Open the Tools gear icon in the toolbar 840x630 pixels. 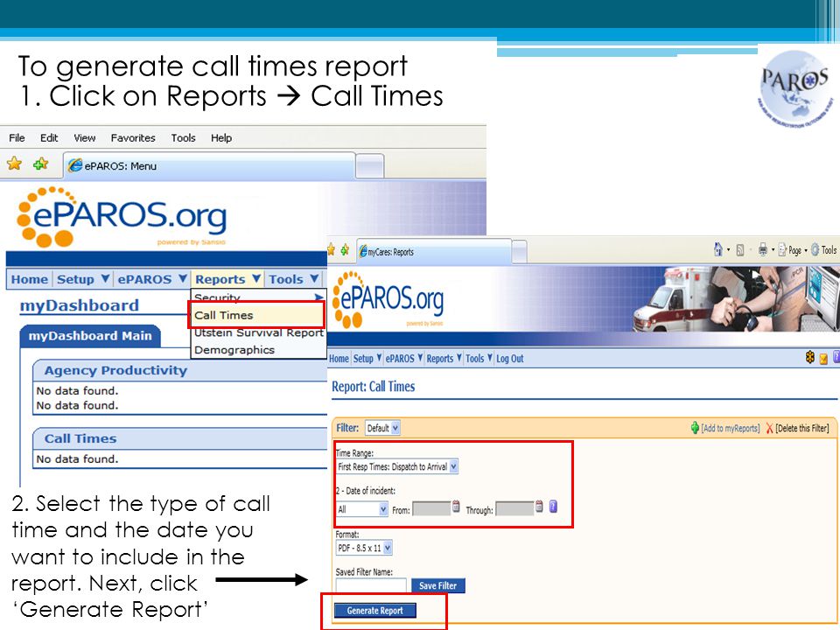tap(815, 249)
